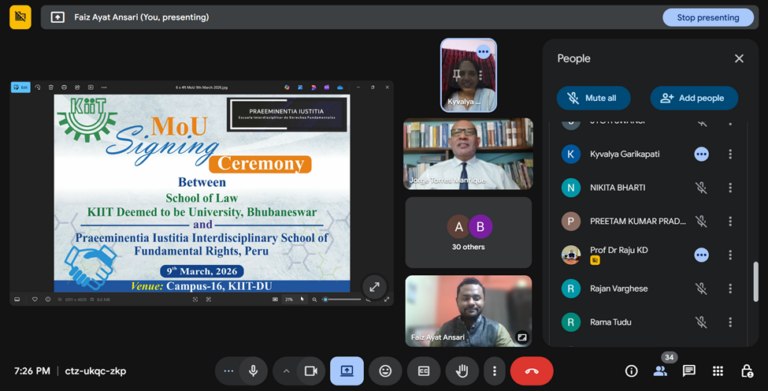
Task: Click the OneDrive cloud icon in shared Photos window
Action: [x=340, y=87]
